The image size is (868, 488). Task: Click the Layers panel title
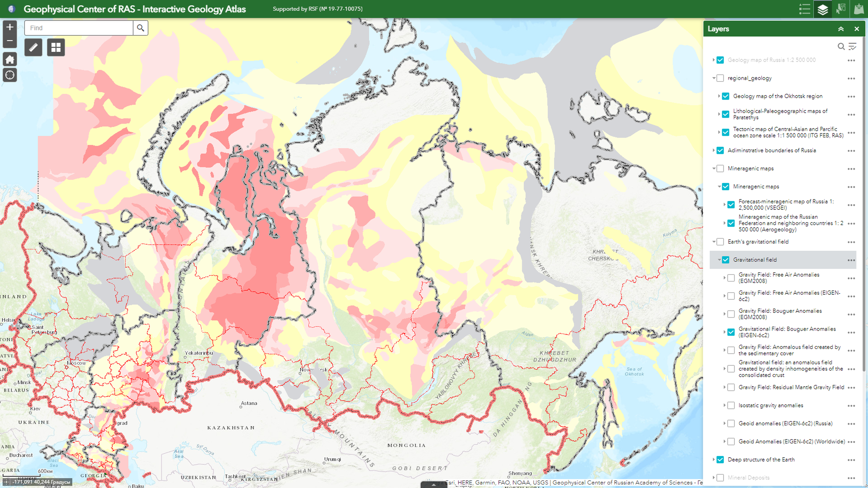tap(718, 29)
